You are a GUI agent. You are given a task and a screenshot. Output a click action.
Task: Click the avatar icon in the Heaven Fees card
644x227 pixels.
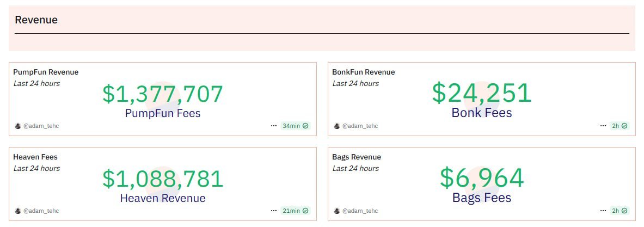[x=17, y=211]
